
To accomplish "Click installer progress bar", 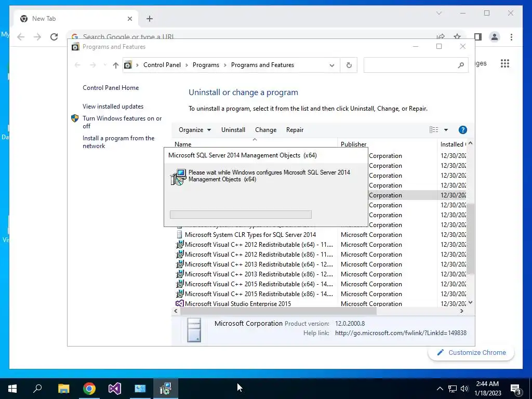I will tap(241, 215).
